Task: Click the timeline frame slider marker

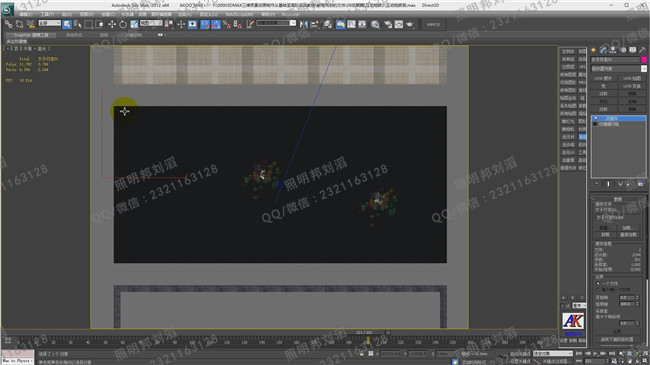Action: pos(368,341)
